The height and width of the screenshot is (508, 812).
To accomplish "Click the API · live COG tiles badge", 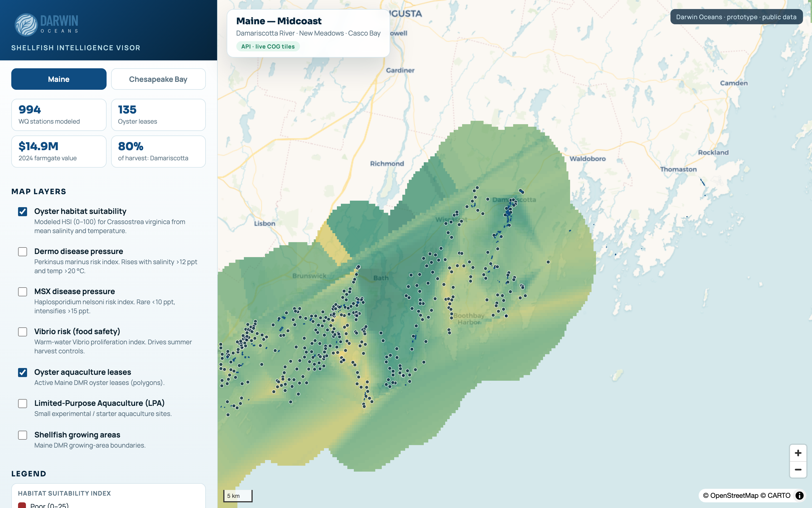I will [x=268, y=47].
